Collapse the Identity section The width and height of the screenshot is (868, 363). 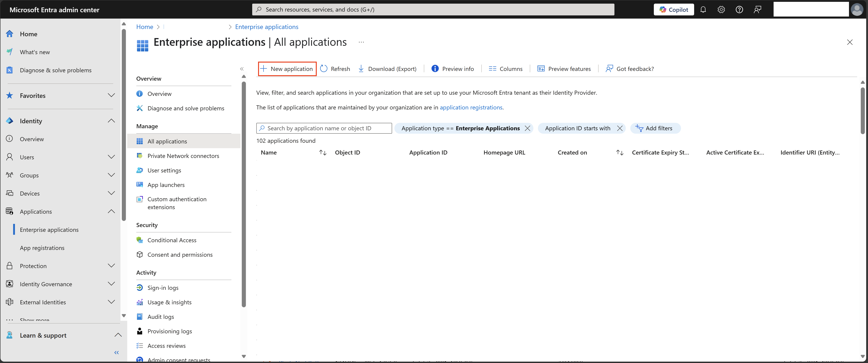[111, 121]
